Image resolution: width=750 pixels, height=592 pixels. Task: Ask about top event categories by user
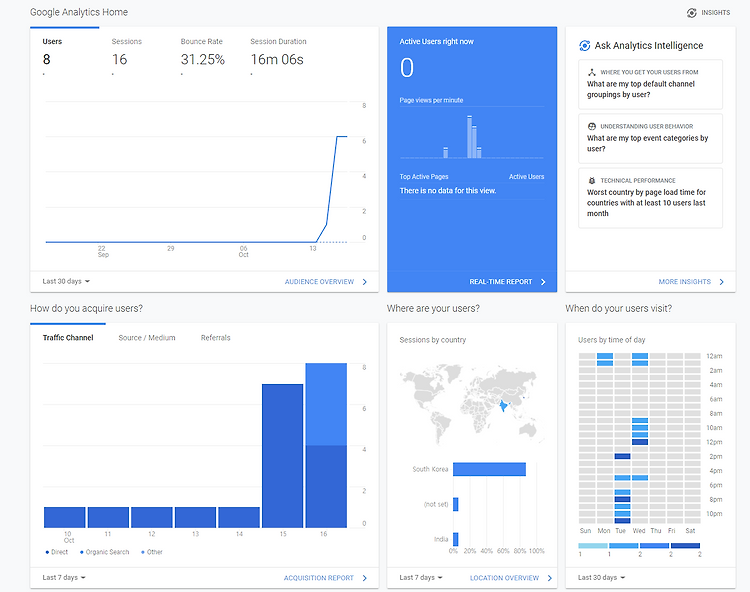[651, 139]
